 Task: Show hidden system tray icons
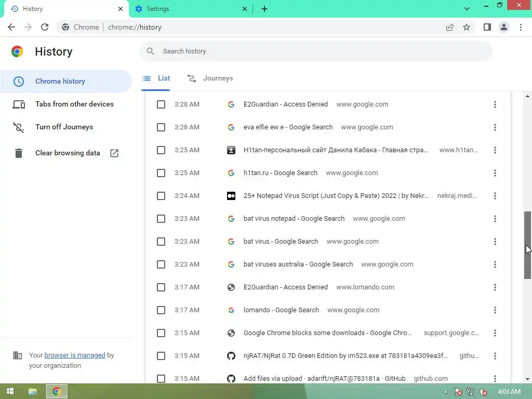[445, 392]
